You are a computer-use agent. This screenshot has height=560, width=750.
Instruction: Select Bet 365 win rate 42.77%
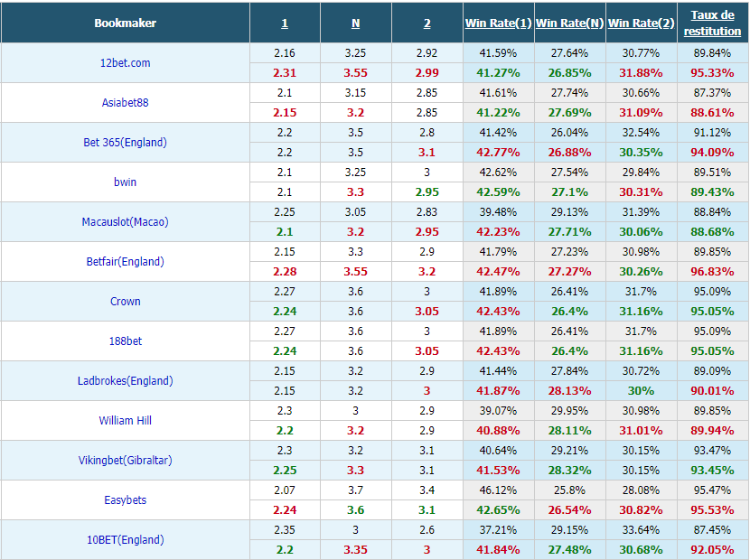498,152
